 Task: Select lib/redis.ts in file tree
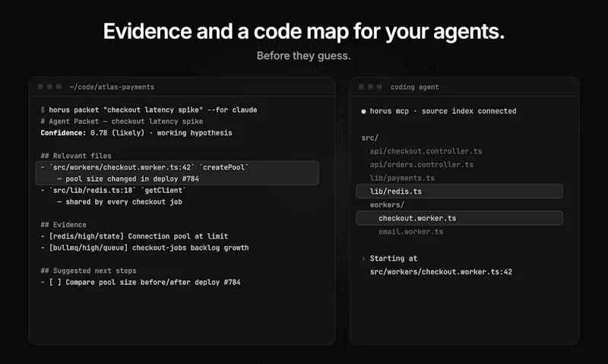click(x=460, y=191)
